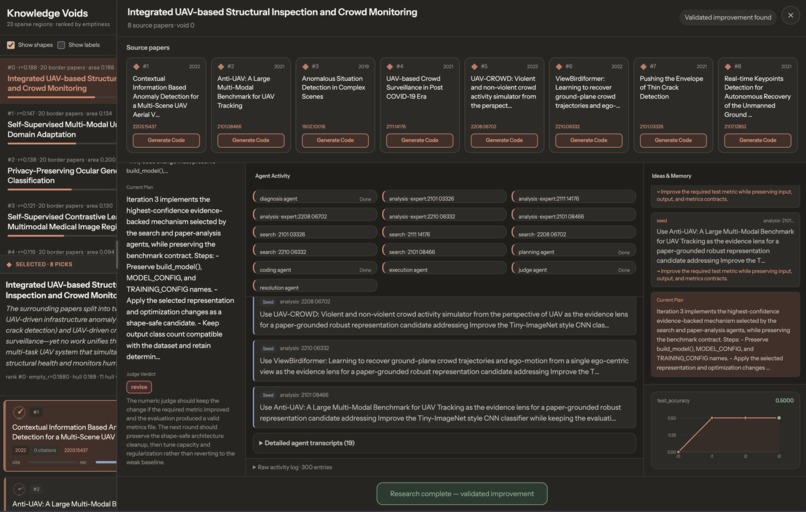Open search 2101.08466 activity entry

pyautogui.click(x=444, y=252)
